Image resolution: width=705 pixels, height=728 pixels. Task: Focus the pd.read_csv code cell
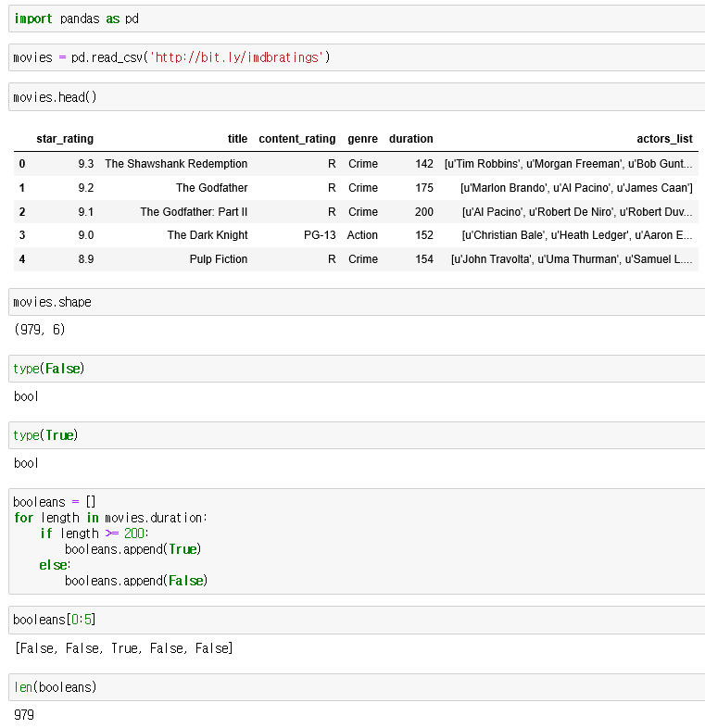coord(356,57)
